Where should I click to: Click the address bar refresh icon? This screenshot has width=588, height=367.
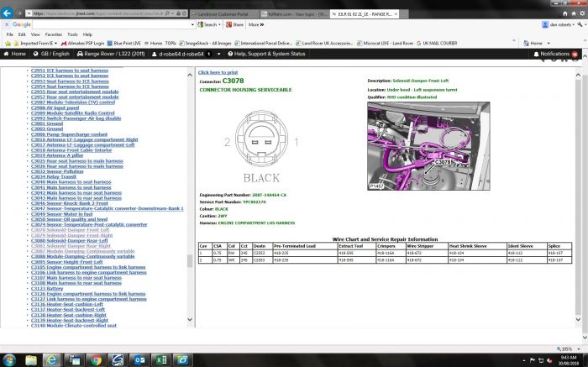[x=184, y=13]
